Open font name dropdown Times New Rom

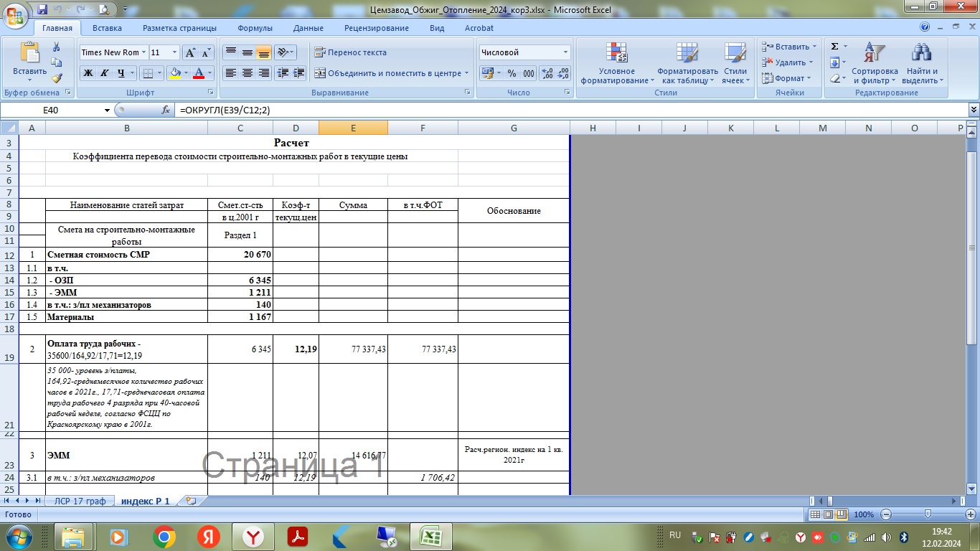143,52
